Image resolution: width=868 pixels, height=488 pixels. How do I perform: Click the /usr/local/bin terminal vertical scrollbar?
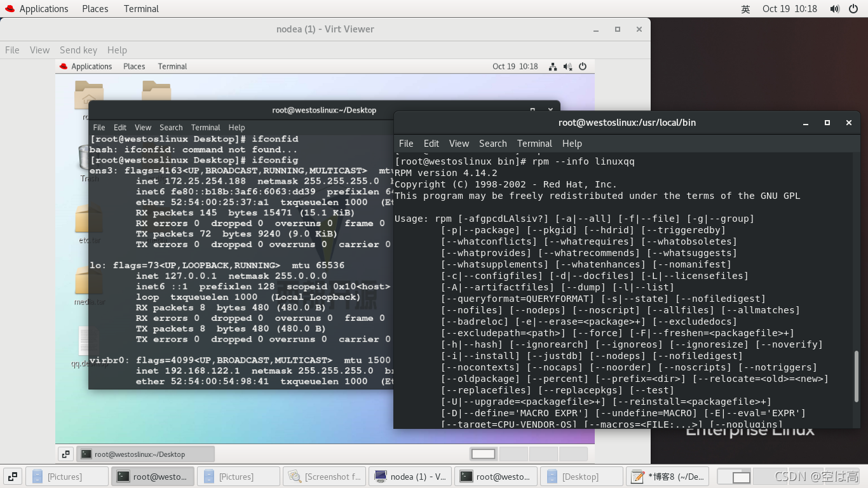pyautogui.click(x=857, y=376)
